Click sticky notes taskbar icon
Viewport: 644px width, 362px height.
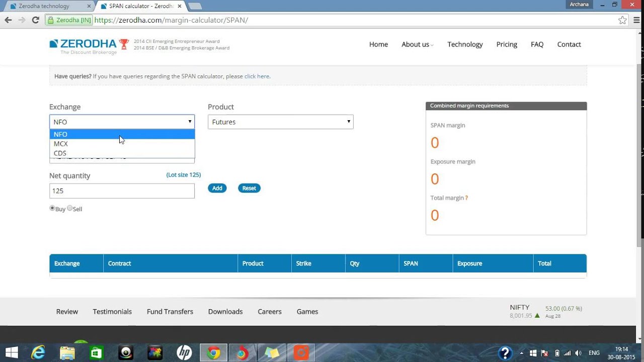(x=272, y=353)
